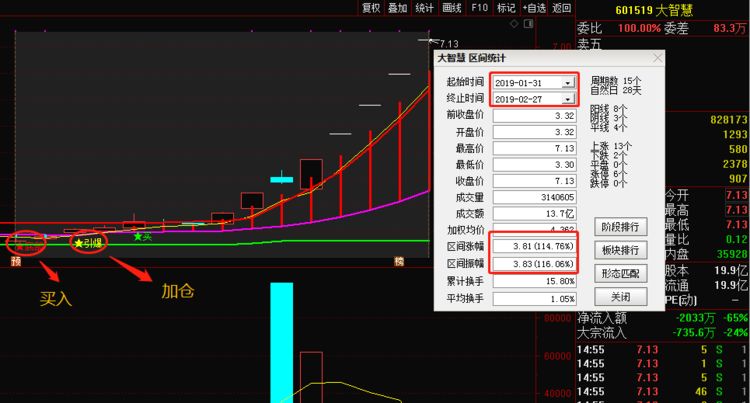Click the cyan volume bar
The height and width of the screenshot is (403, 750).
pos(282,342)
